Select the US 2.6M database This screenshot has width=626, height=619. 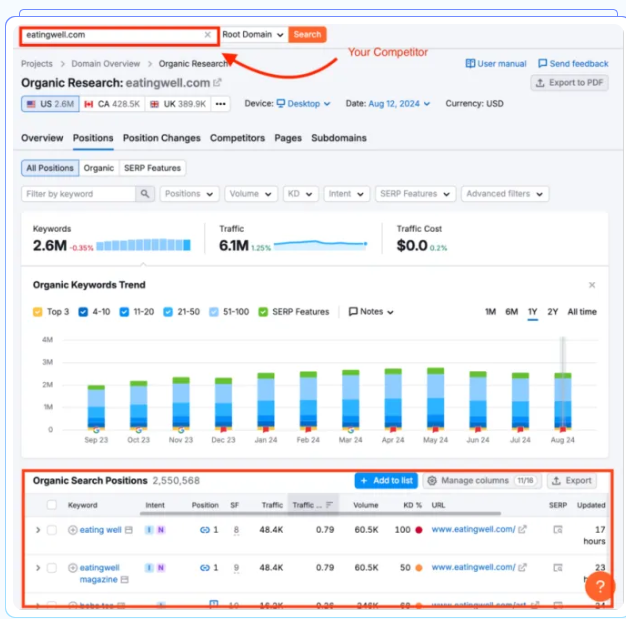point(50,104)
